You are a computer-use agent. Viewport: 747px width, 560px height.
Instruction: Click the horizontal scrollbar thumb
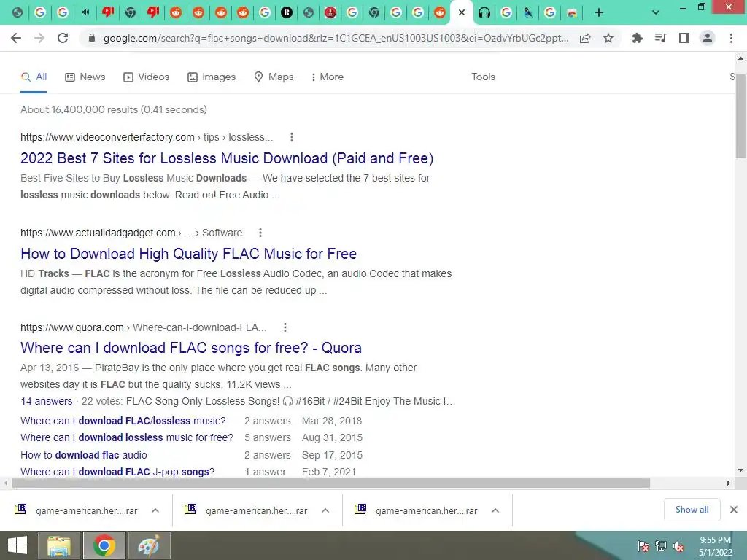pyautogui.click(x=331, y=483)
